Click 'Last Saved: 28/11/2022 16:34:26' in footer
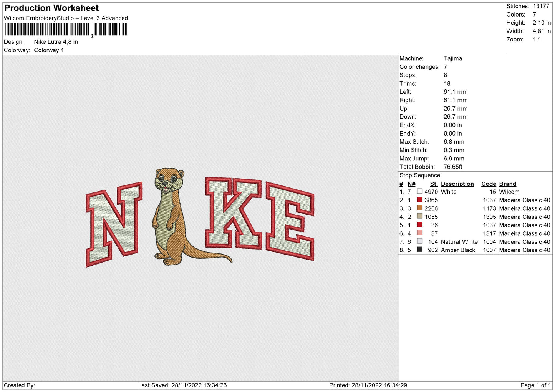This screenshot has height=392, width=555. pyautogui.click(x=182, y=385)
